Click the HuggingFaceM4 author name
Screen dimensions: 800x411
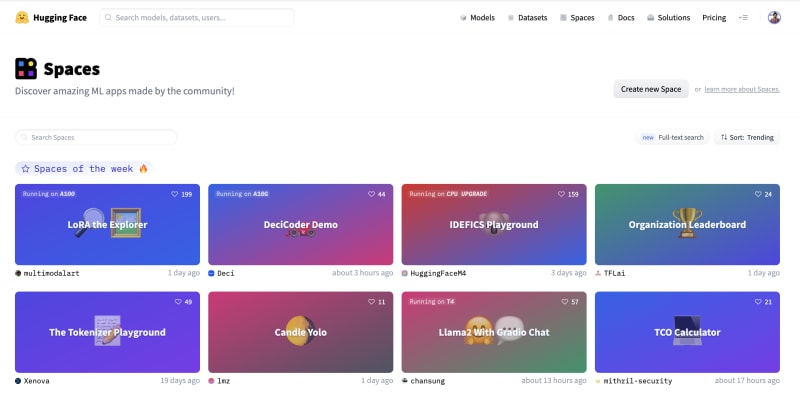click(438, 273)
